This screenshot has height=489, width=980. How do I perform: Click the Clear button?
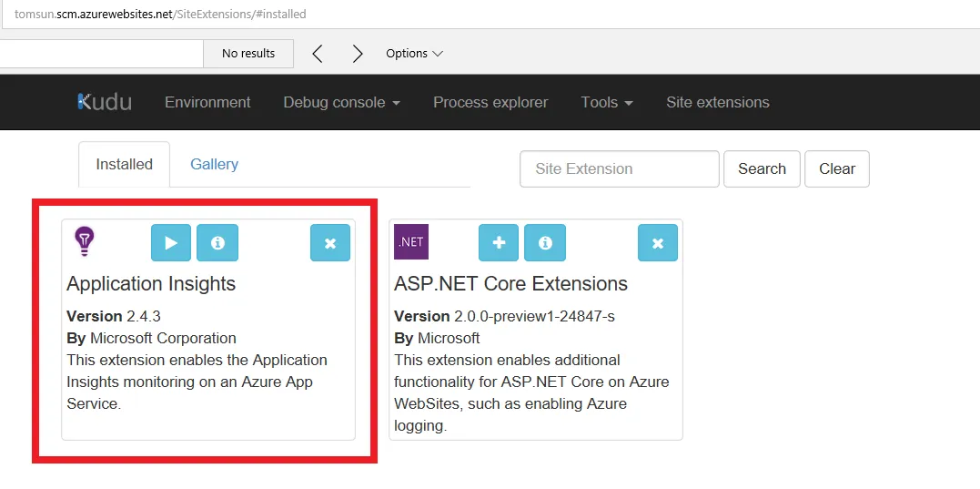click(837, 168)
